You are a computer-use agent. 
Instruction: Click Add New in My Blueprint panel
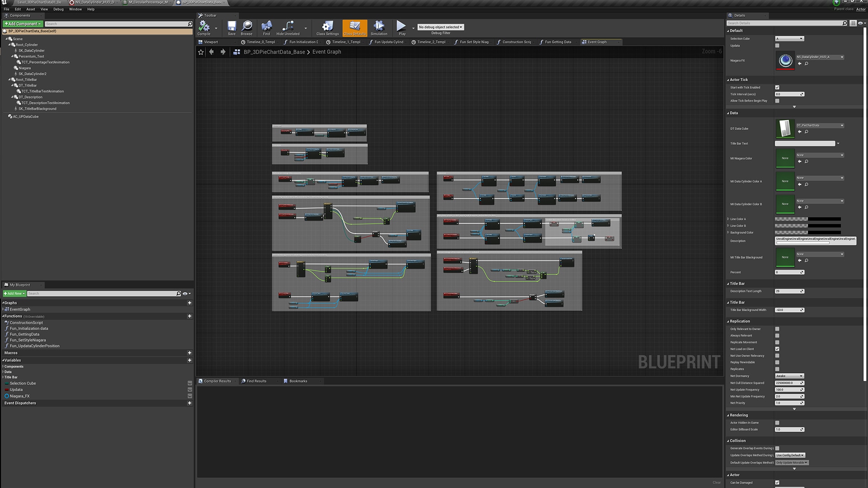(x=14, y=293)
